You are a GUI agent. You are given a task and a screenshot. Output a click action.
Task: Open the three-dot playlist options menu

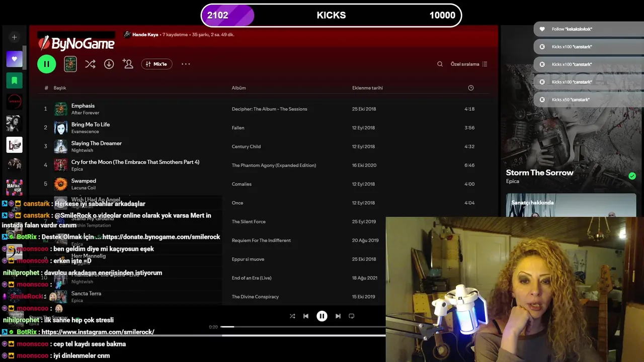[x=186, y=64]
